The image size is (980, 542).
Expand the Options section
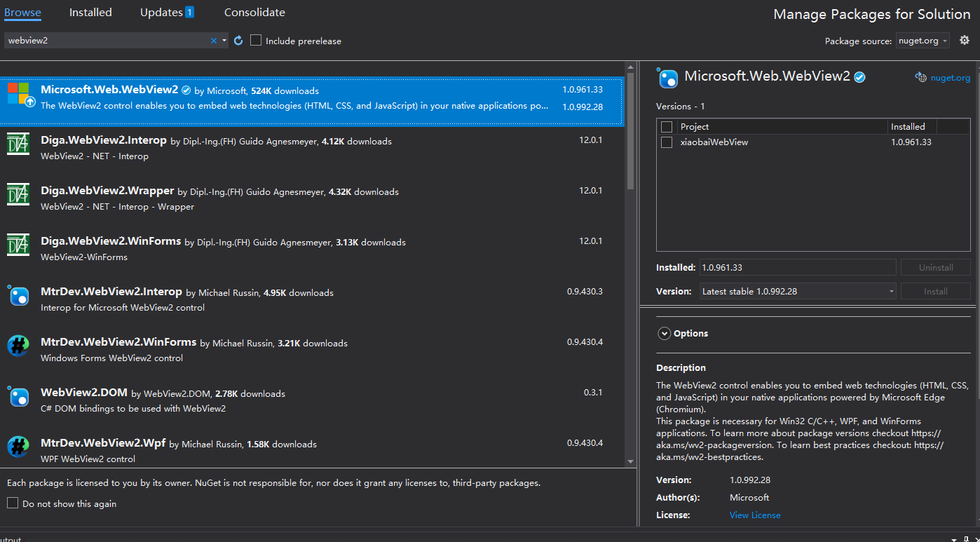tap(665, 334)
